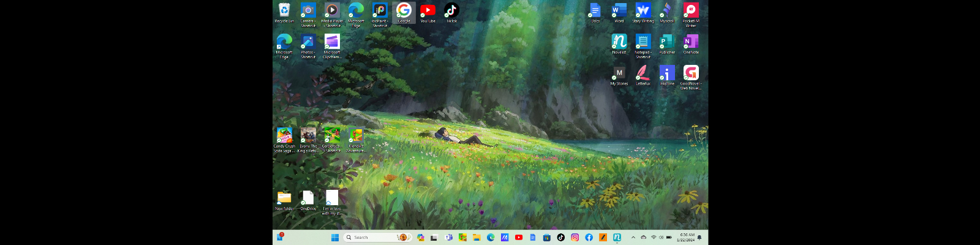This screenshot has height=245, width=980.
Task: Select the GoodNovel Web Novel icon
Action: point(691,77)
